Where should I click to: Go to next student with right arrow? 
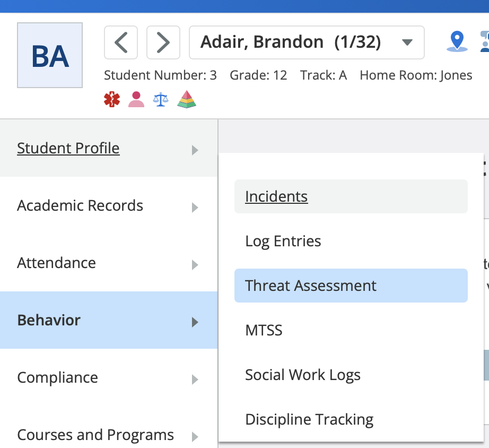163,42
